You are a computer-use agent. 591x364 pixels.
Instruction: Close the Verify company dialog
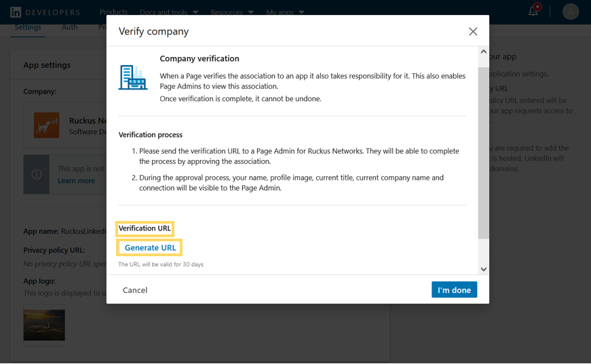(473, 32)
